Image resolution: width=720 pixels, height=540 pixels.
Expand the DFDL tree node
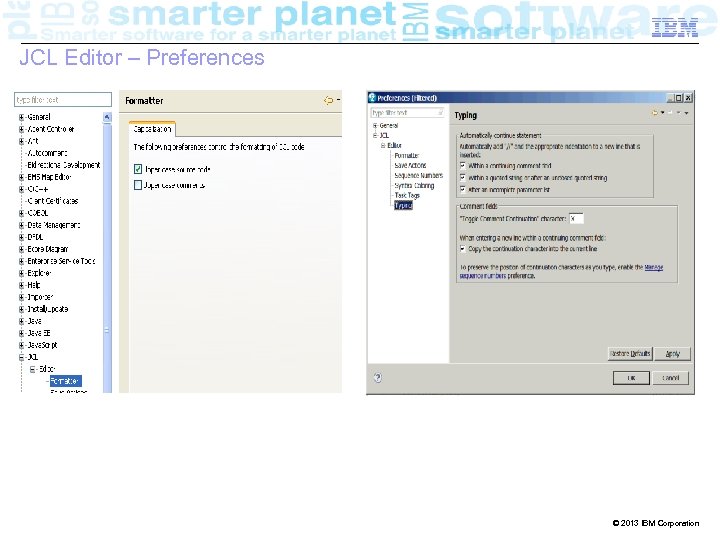21,237
